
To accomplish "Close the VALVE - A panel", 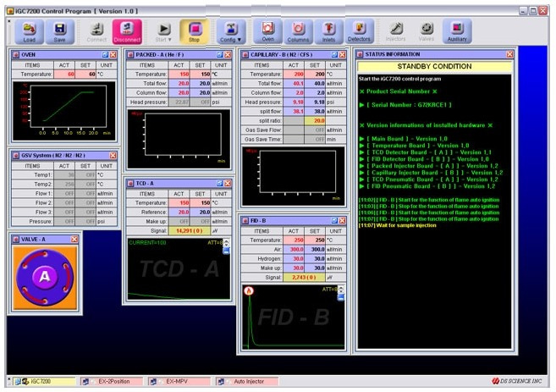I will pyautogui.click(x=74, y=240).
